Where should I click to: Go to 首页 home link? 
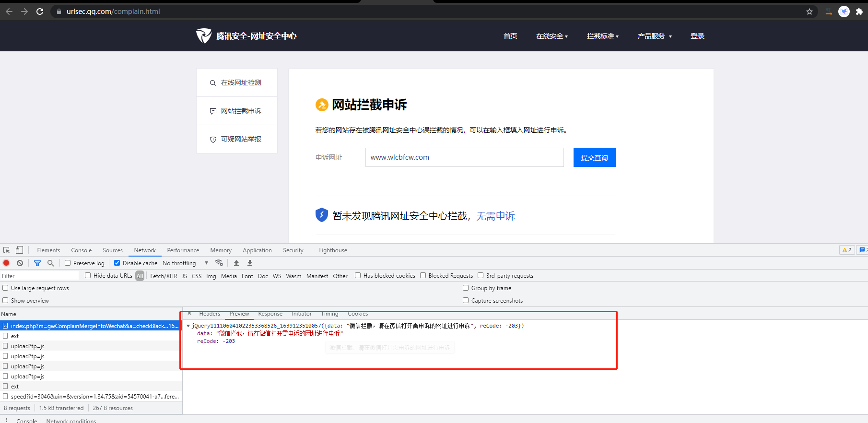point(510,36)
